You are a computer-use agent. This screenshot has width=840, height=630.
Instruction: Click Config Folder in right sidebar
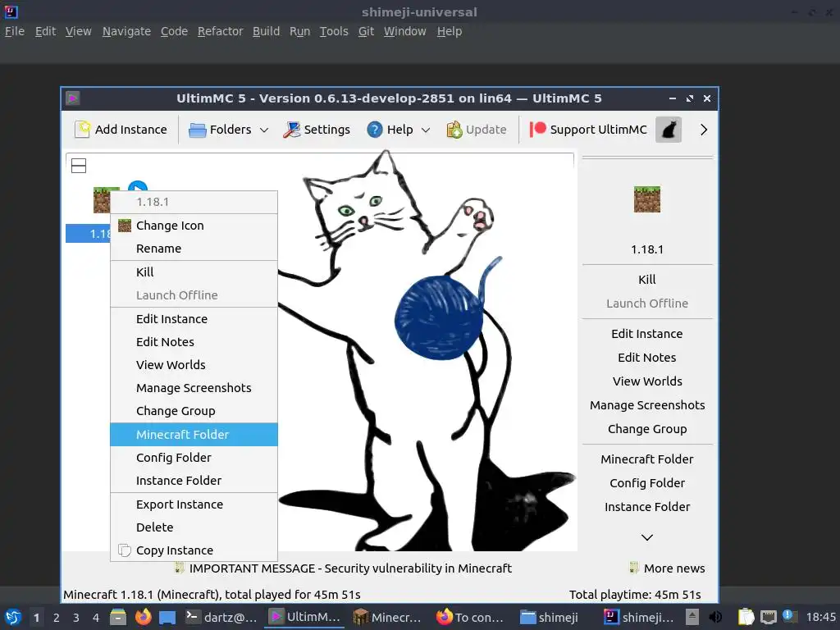coord(647,483)
